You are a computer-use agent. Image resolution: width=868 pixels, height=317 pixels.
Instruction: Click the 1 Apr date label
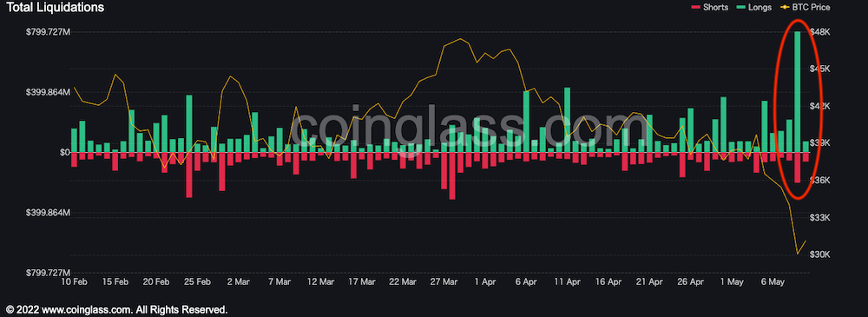(x=484, y=282)
